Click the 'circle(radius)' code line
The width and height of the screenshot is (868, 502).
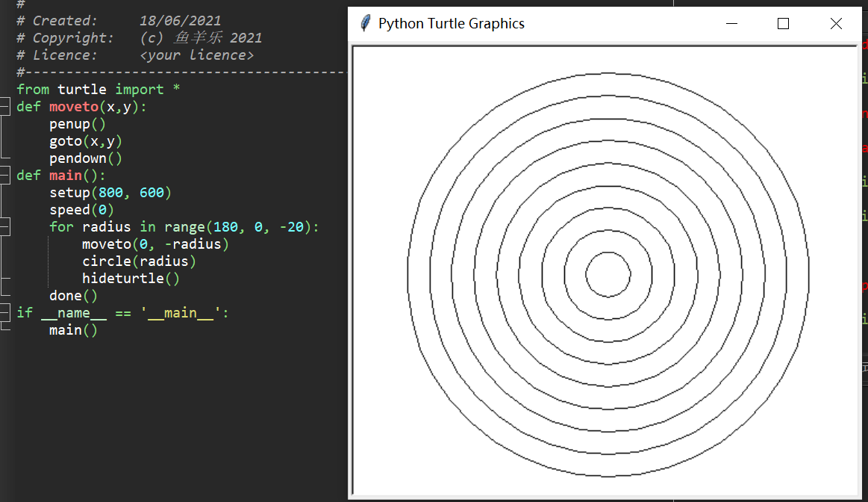(x=139, y=261)
